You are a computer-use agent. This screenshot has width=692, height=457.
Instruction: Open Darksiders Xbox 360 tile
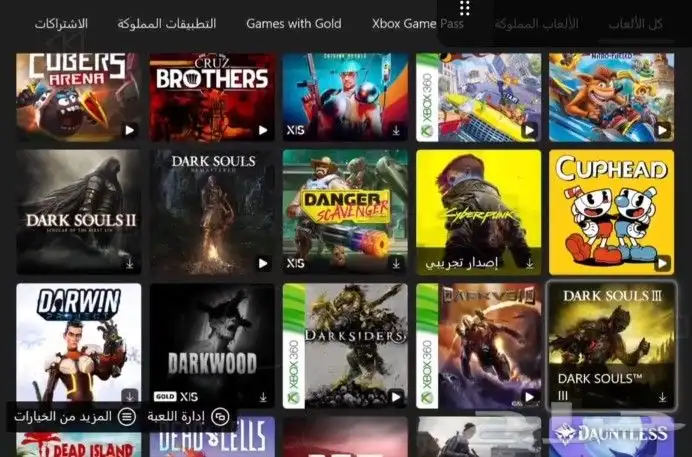tap(345, 345)
